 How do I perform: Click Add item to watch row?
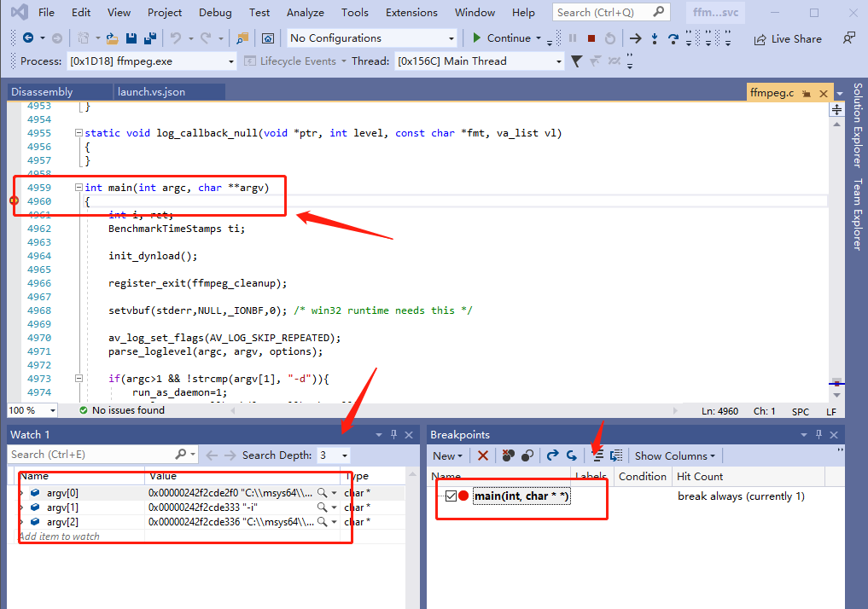(59, 536)
